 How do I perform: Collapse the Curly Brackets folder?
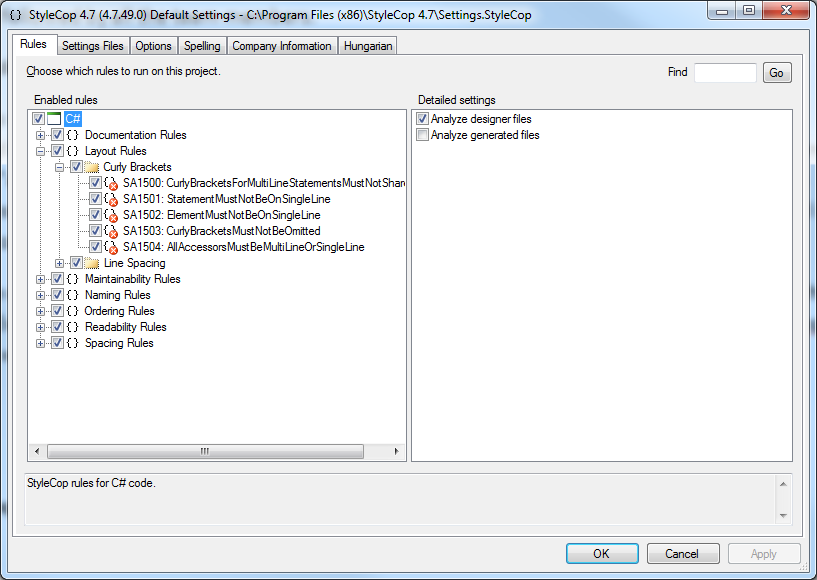tap(59, 167)
